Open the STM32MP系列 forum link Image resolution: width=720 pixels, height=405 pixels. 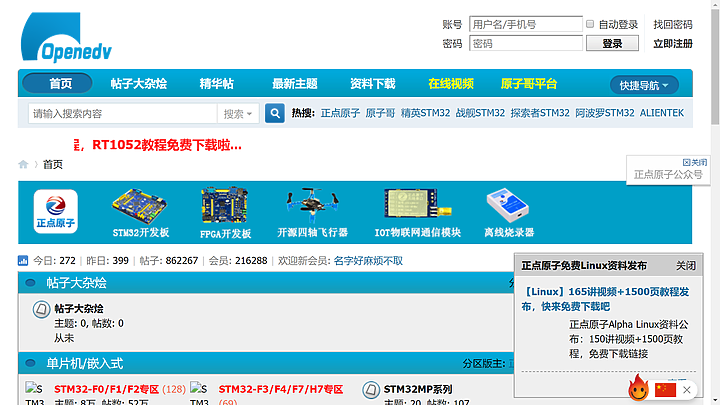pos(418,389)
